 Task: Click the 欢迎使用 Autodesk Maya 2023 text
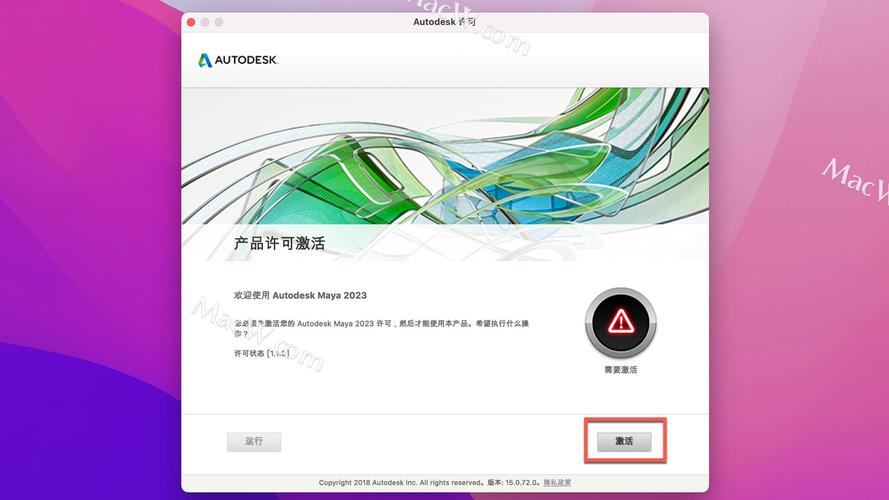point(300,295)
